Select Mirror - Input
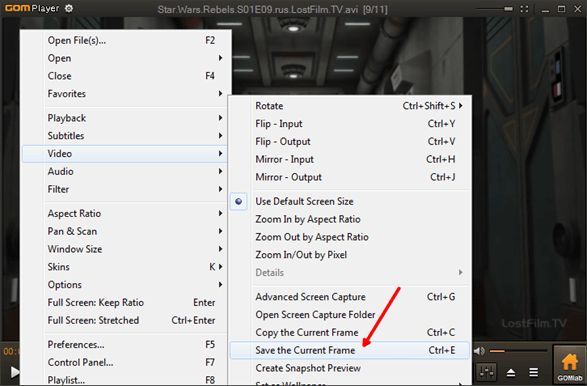This screenshot has width=587, height=386. pyautogui.click(x=350, y=159)
